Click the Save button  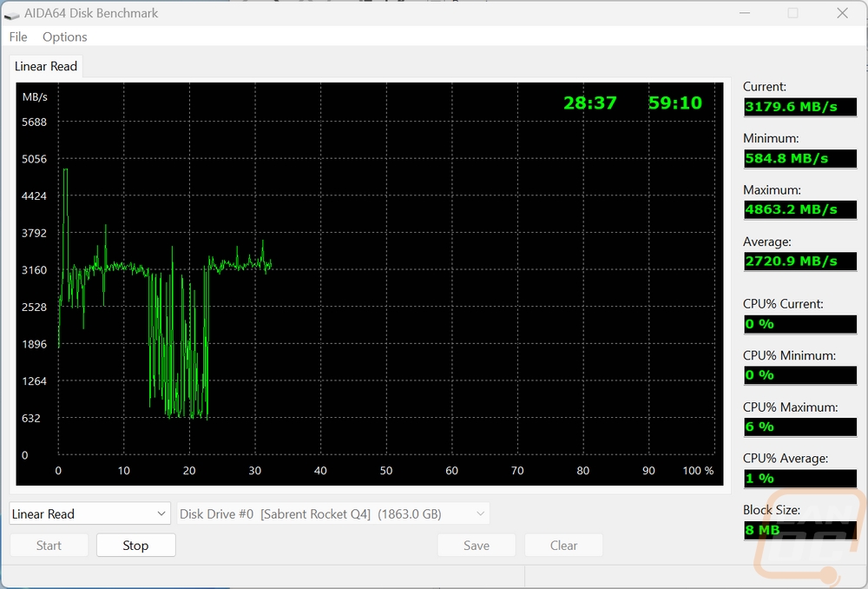[476, 546]
